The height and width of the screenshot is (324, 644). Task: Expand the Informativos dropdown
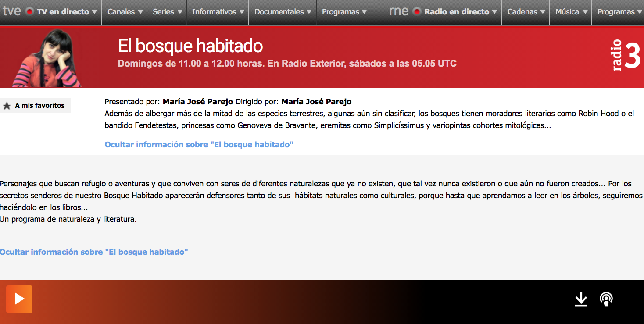click(x=218, y=12)
